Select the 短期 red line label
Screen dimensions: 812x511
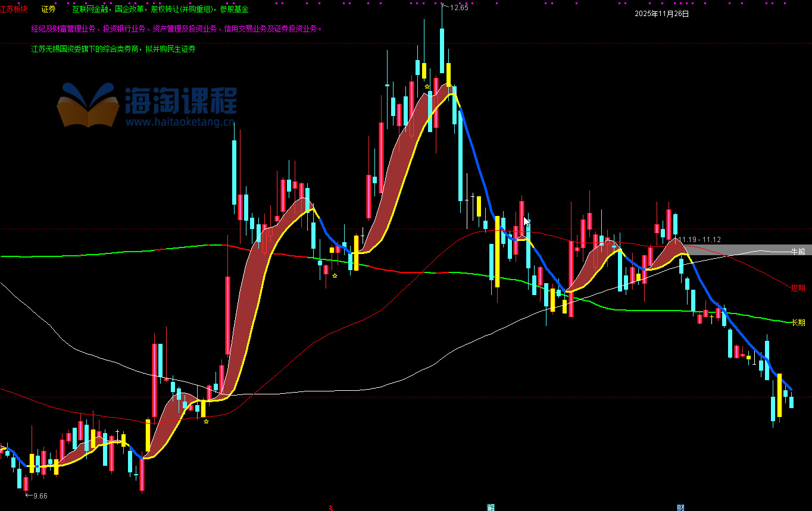tap(798, 288)
